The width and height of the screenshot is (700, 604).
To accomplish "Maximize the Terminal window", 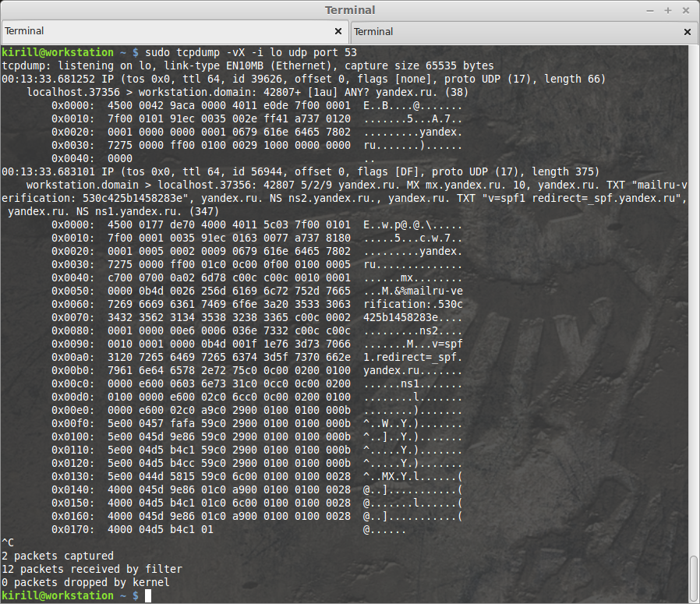I will click(x=668, y=10).
